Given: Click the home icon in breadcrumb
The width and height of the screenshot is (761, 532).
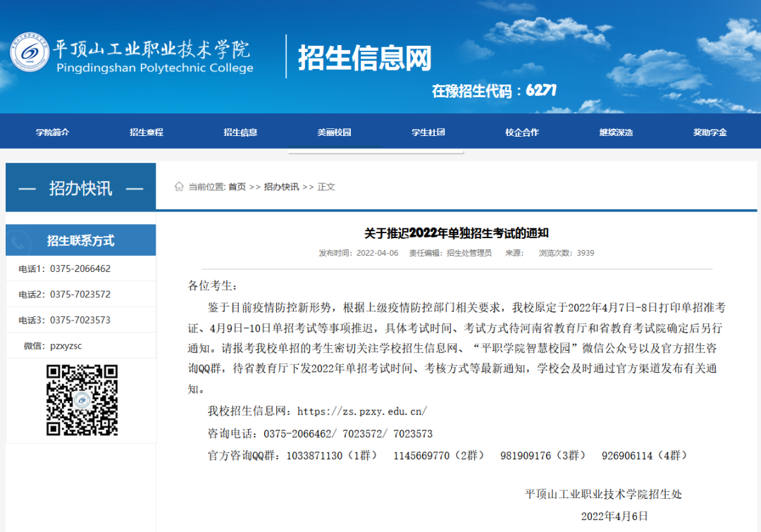Looking at the screenshot, I should [179, 187].
